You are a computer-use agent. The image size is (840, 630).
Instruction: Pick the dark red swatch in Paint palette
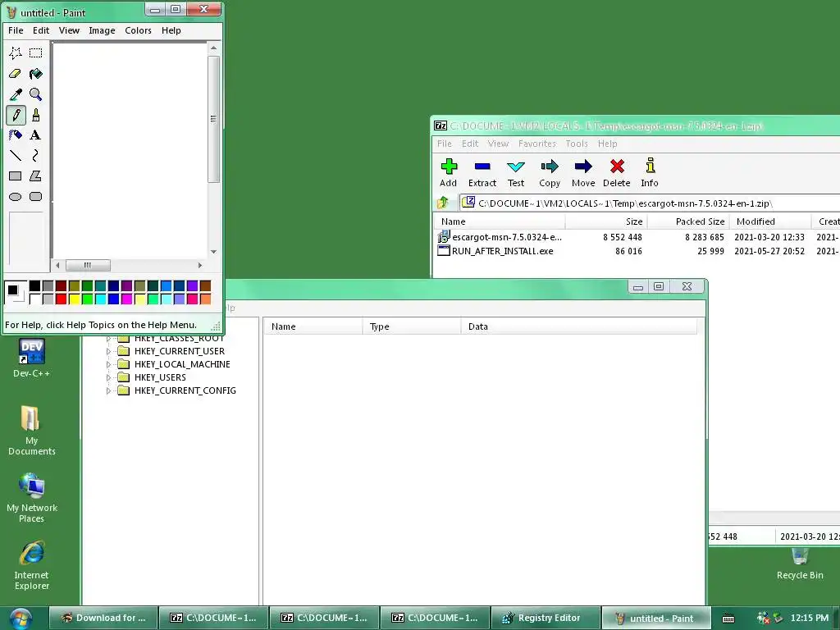click(x=61, y=286)
